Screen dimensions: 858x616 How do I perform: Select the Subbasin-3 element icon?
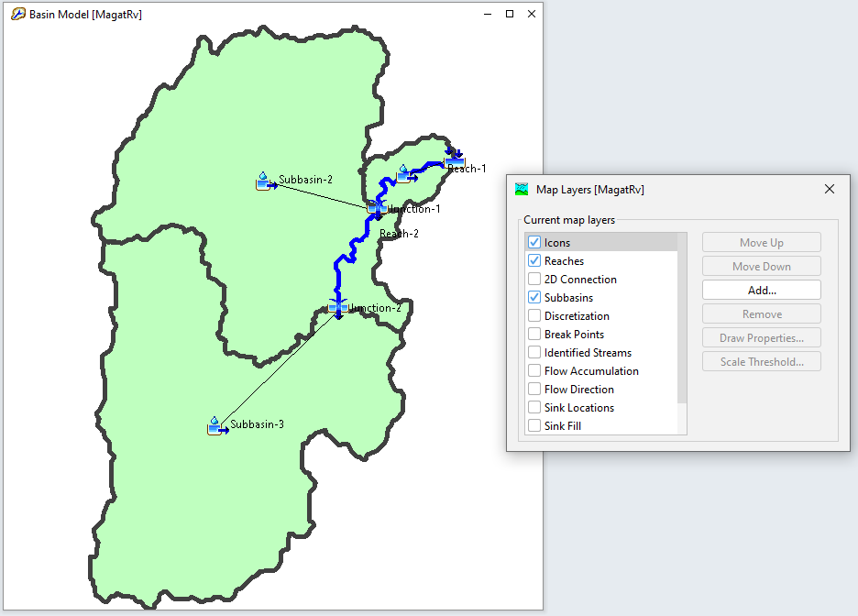[217, 426]
